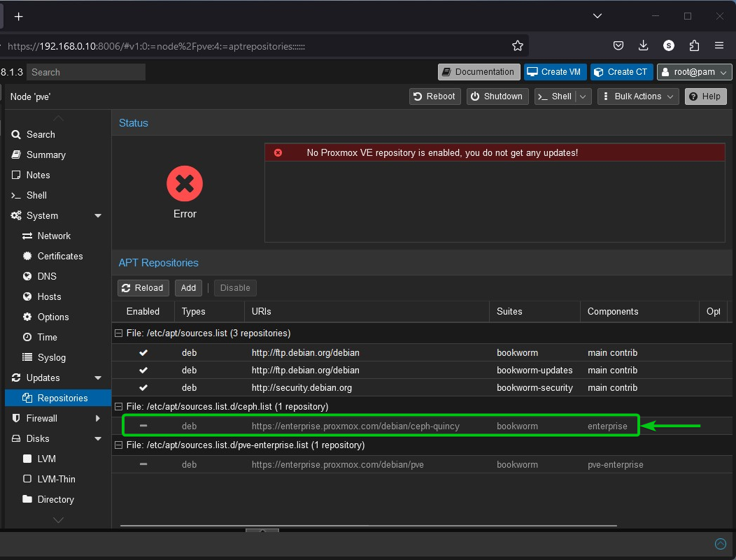This screenshot has height=560, width=736.
Task: Open a new browser tab with plus
Action: (18, 16)
